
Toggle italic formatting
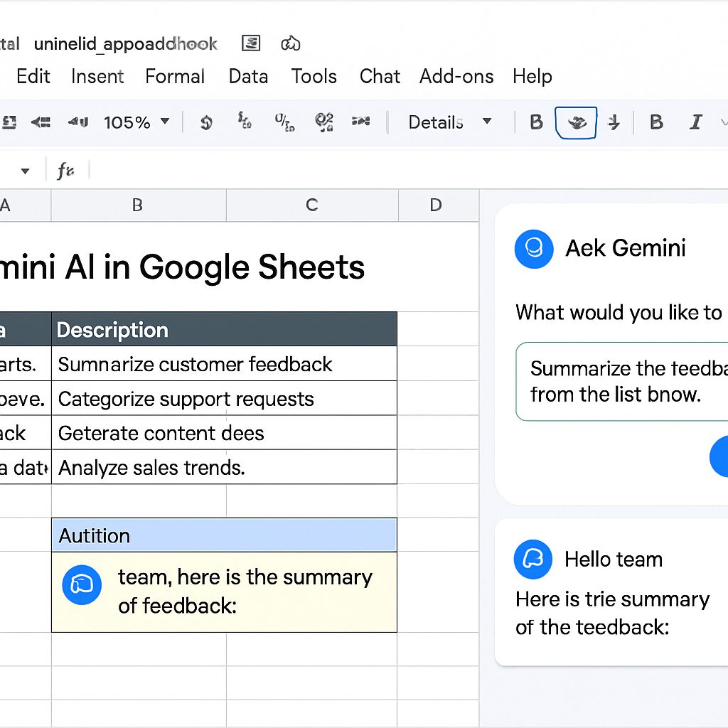(x=695, y=122)
